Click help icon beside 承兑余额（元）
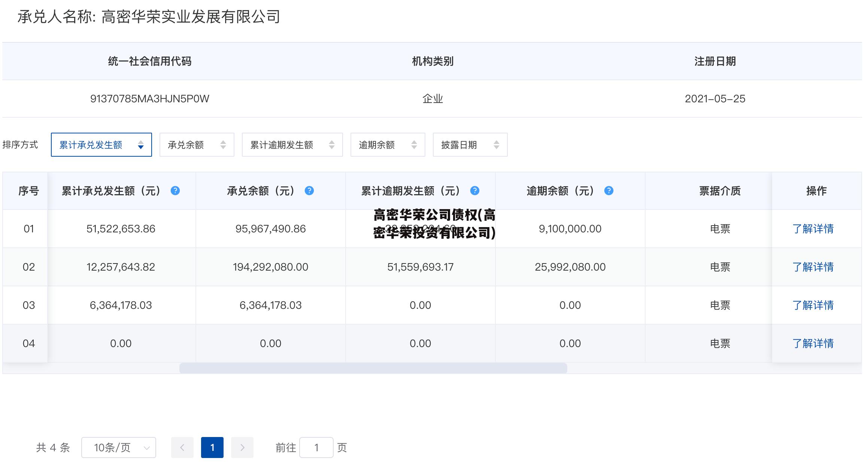868x470 pixels. click(x=309, y=191)
